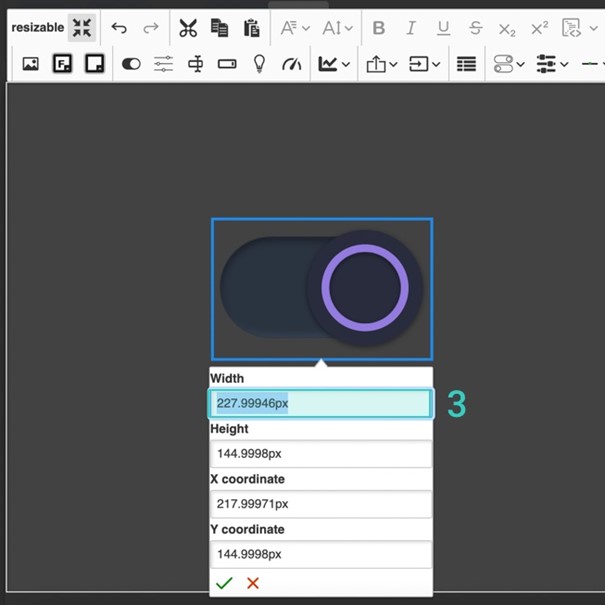Image resolution: width=605 pixels, height=605 pixels.
Task: Open the font family dropdown
Action: (x=294, y=28)
